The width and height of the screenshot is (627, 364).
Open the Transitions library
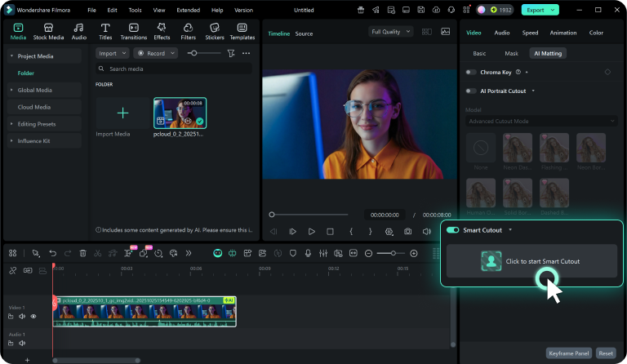coord(133,31)
